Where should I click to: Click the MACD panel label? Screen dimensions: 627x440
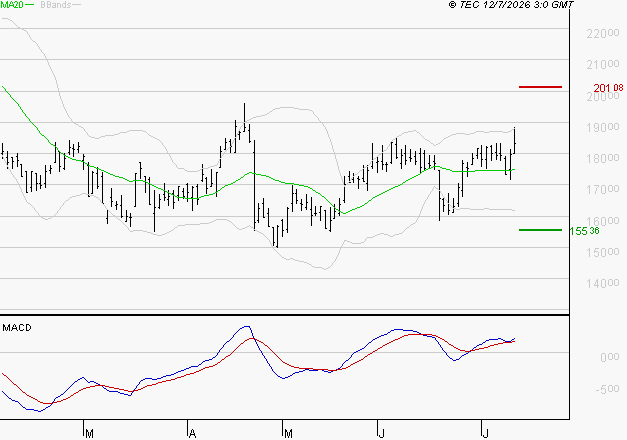point(17,328)
